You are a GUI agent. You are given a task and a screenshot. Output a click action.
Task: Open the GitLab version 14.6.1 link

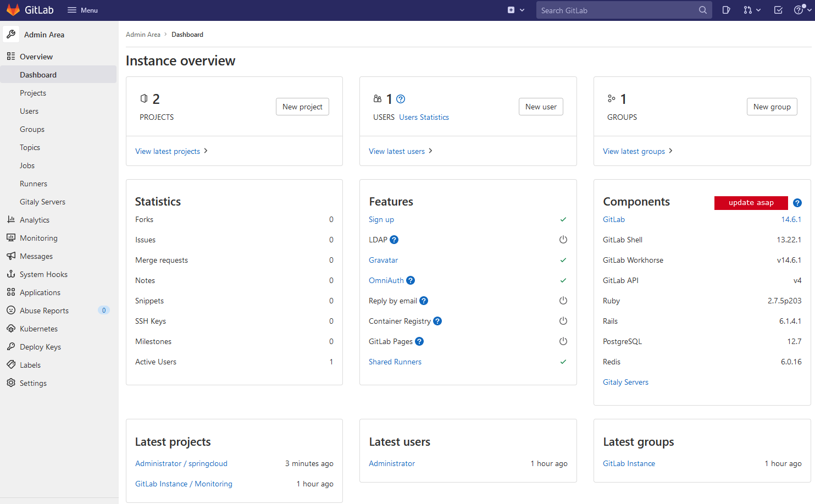click(x=791, y=219)
